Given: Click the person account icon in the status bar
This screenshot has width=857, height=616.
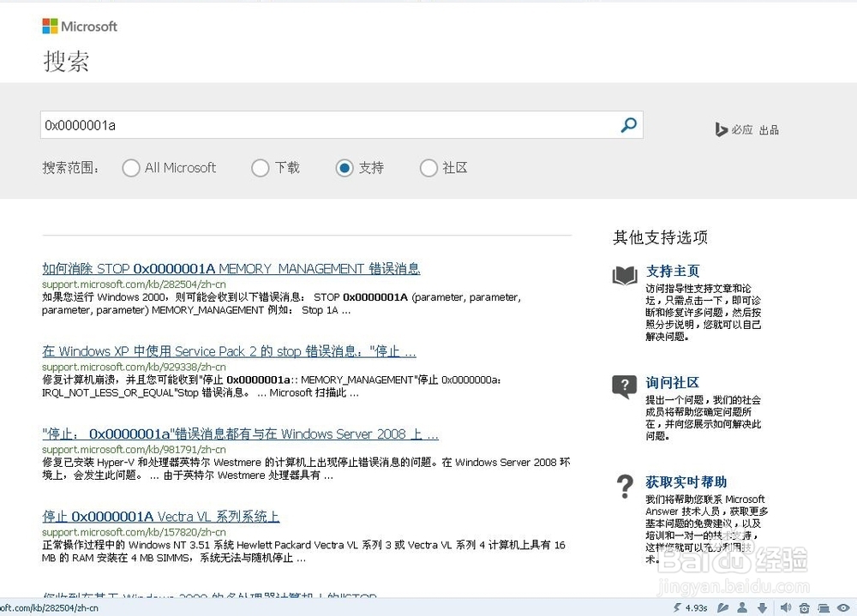Looking at the screenshot, I should pos(742,607).
